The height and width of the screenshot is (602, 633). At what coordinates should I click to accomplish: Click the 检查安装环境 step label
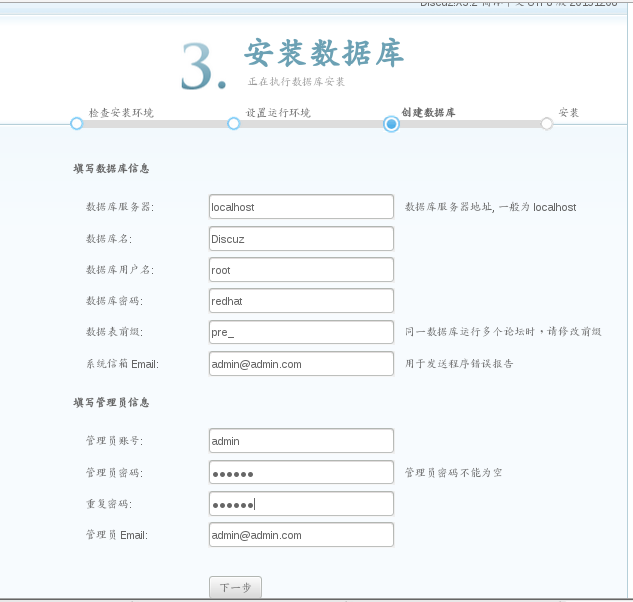[121, 113]
